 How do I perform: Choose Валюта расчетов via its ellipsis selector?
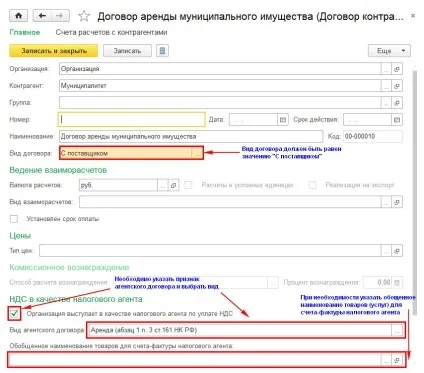point(163,185)
